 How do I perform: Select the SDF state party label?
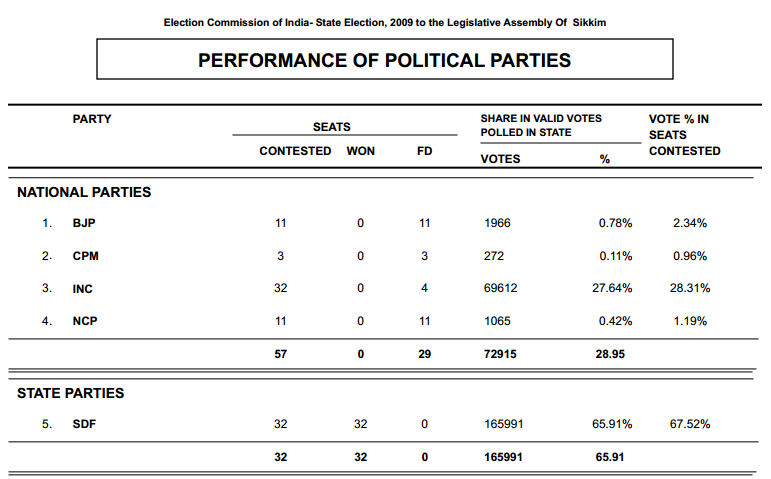click(85, 424)
